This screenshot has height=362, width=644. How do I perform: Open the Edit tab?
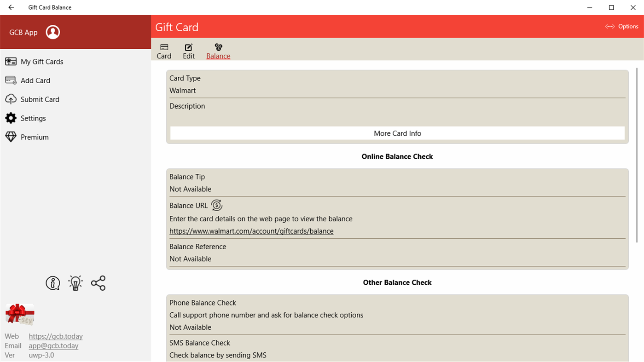(189, 51)
